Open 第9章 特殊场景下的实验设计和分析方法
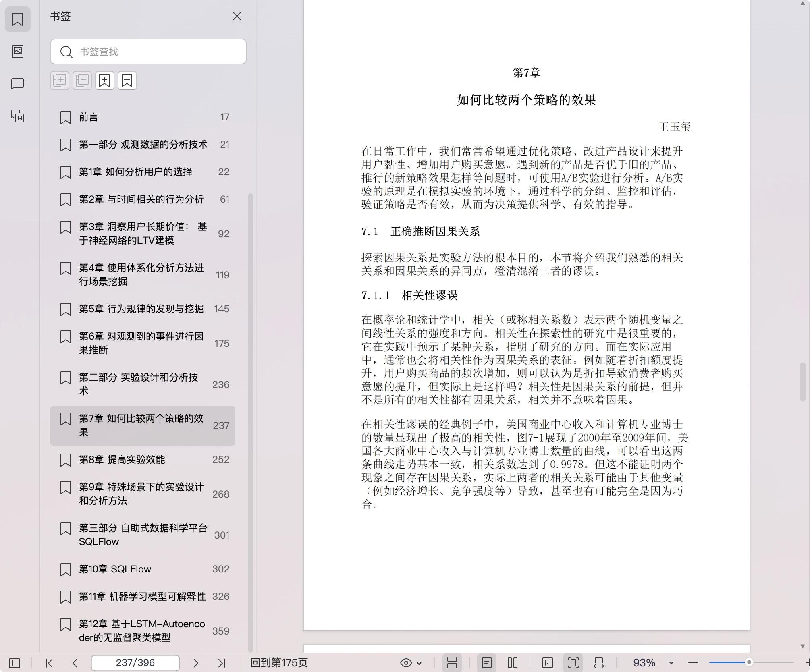Image resolution: width=810 pixels, height=672 pixels. click(x=143, y=494)
